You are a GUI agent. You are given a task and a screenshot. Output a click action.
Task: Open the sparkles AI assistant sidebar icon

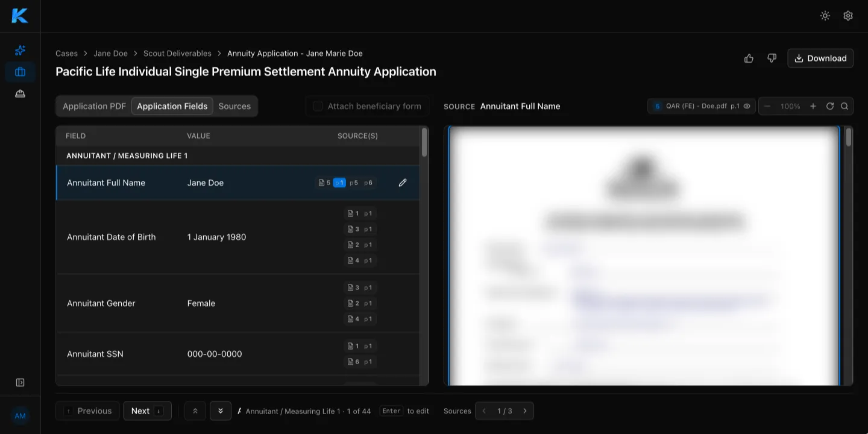(20, 50)
